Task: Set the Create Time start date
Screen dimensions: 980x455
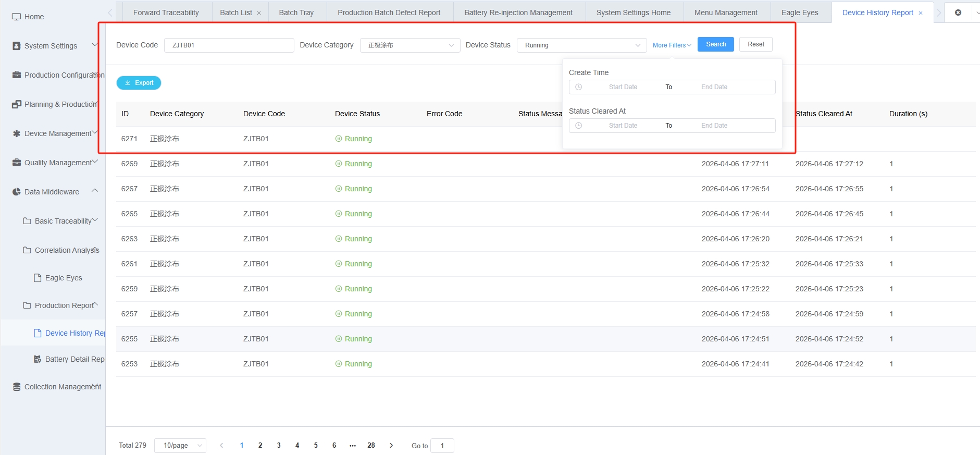Action: click(623, 87)
